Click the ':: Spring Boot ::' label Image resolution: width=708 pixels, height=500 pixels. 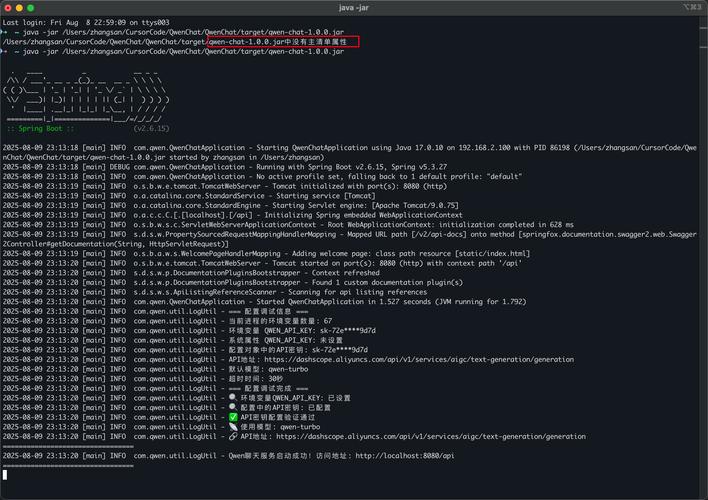(42, 129)
